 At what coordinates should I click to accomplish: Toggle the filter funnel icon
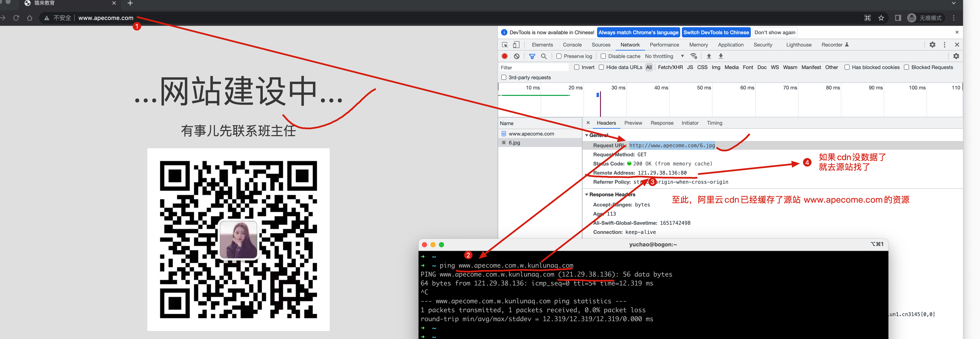532,56
